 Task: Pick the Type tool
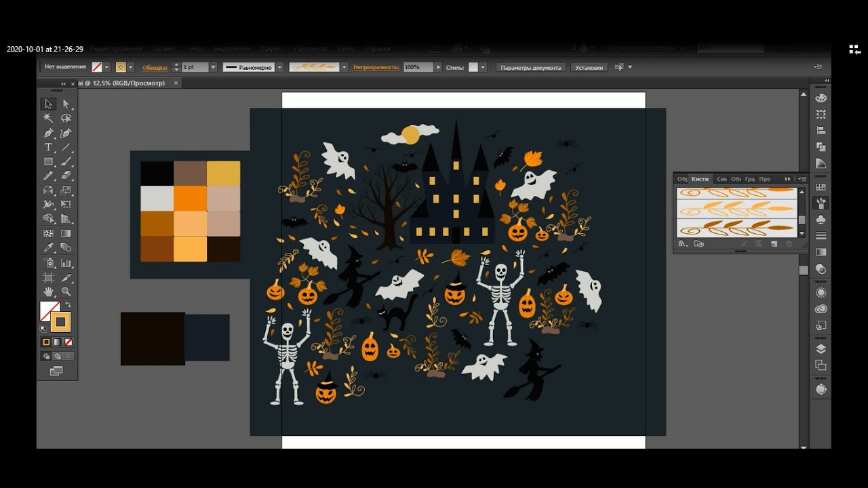[x=48, y=147]
